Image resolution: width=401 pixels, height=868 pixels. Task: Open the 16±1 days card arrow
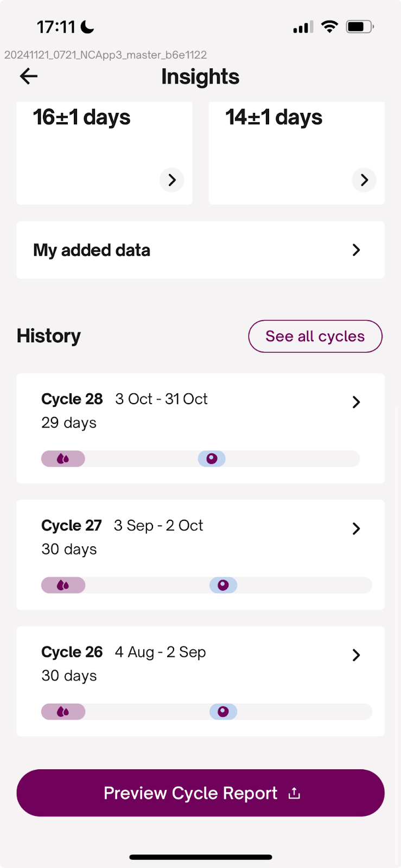click(171, 180)
